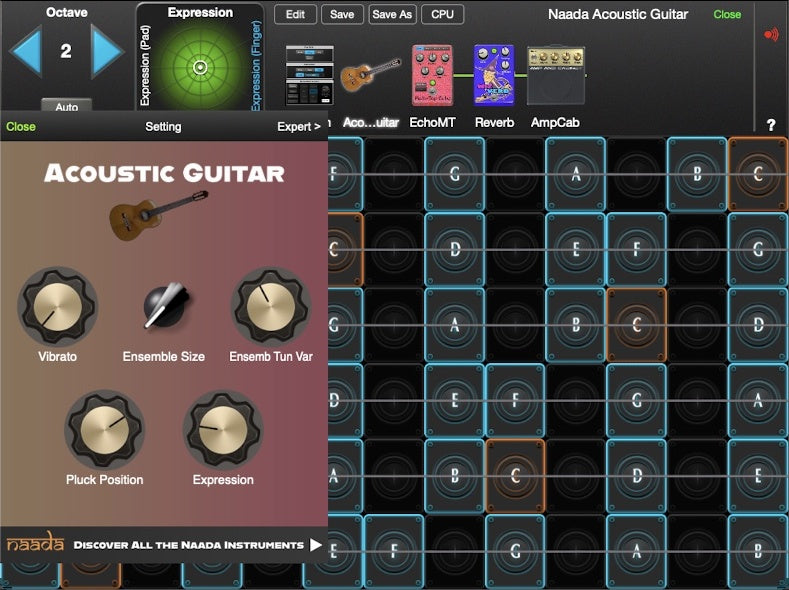Play the E pad in the second row
Image resolution: width=789 pixels, height=590 pixels.
(576, 249)
